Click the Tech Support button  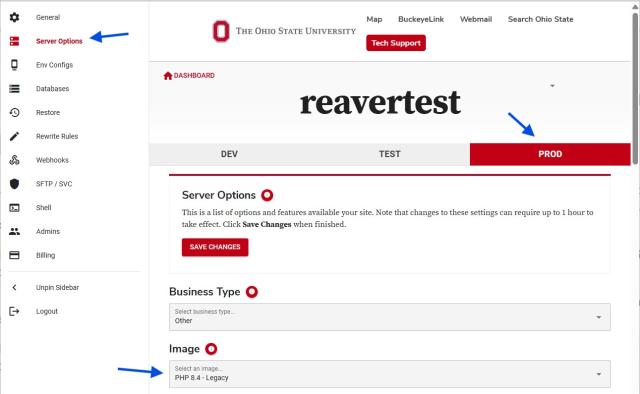(396, 43)
